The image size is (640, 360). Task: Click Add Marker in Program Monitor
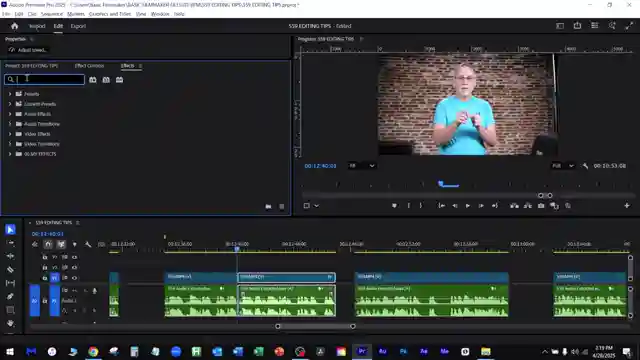[394, 206]
